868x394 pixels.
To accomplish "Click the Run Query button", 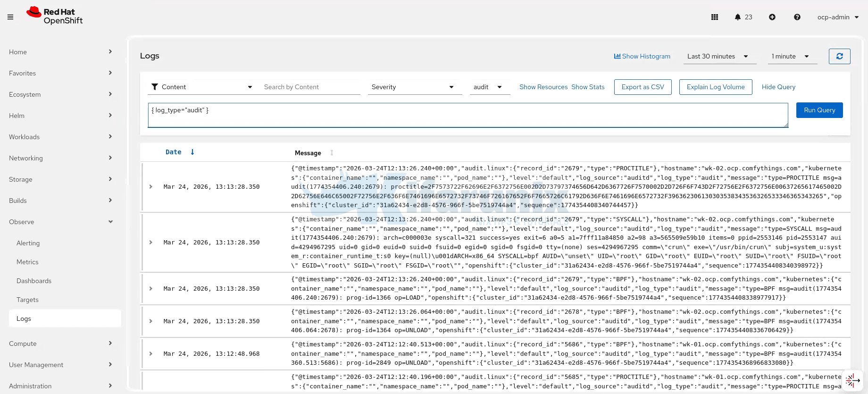I will coord(819,110).
